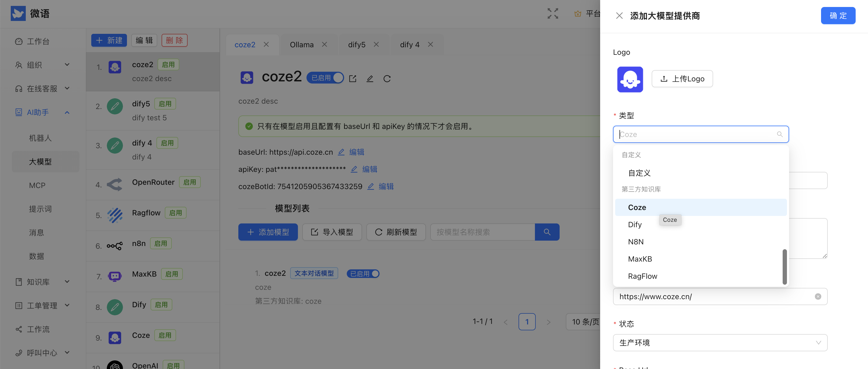Viewport: 868px width, 369px height.
Task: Select MCP from the sidebar menu
Action: (37, 185)
